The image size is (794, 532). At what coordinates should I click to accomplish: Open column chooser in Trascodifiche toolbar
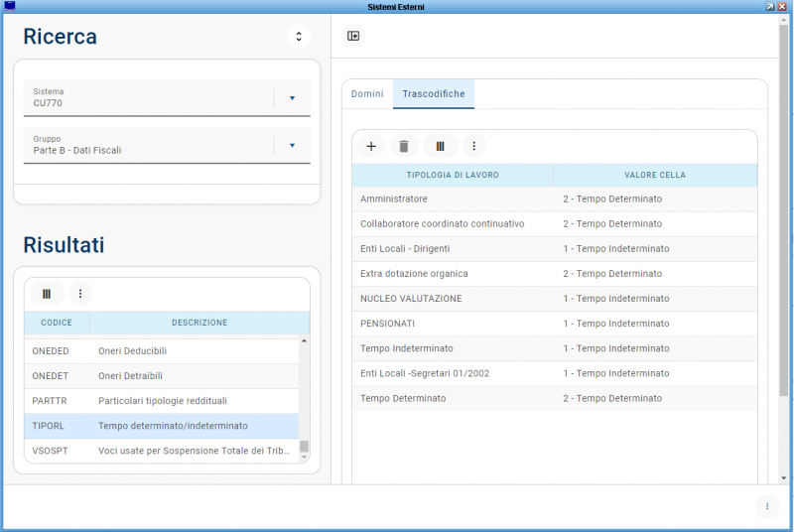(440, 146)
